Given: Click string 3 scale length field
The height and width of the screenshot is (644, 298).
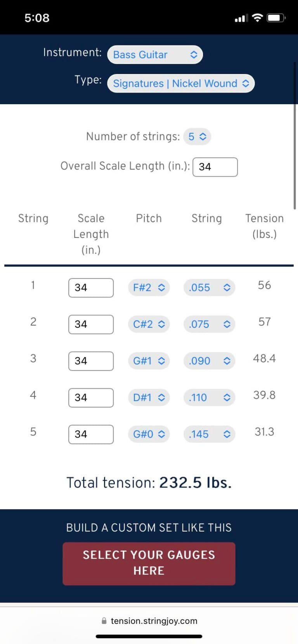Looking at the screenshot, I should coord(91,361).
